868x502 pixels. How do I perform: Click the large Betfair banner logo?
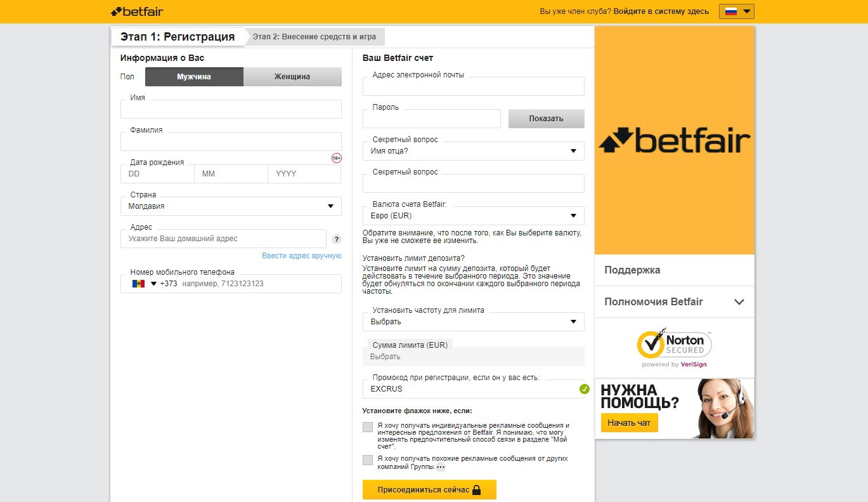point(675,141)
